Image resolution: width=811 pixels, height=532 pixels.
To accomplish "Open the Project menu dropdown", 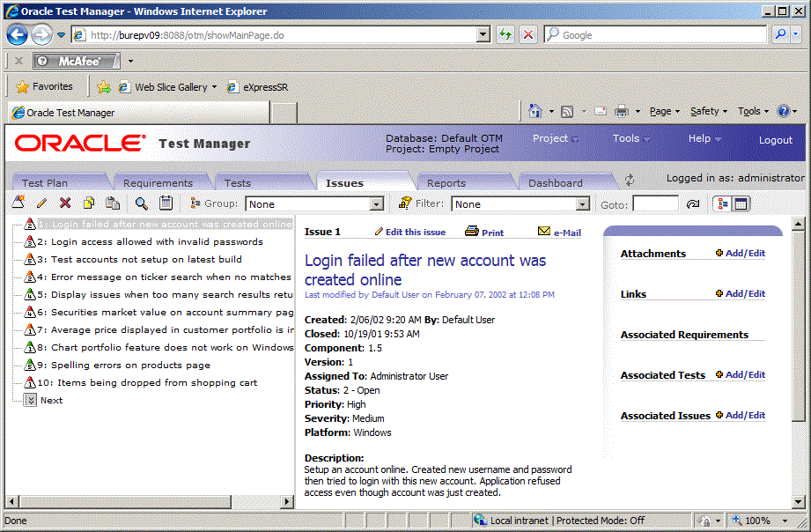I will click(556, 138).
